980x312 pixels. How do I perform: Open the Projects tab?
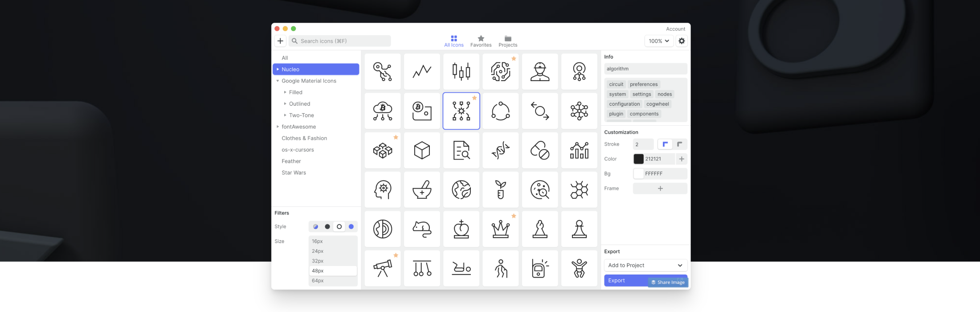click(x=508, y=41)
